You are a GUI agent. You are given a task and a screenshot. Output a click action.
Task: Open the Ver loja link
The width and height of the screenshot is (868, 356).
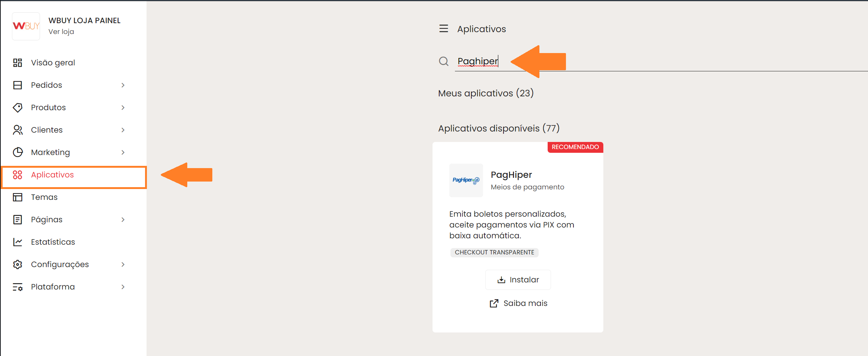coord(61,32)
